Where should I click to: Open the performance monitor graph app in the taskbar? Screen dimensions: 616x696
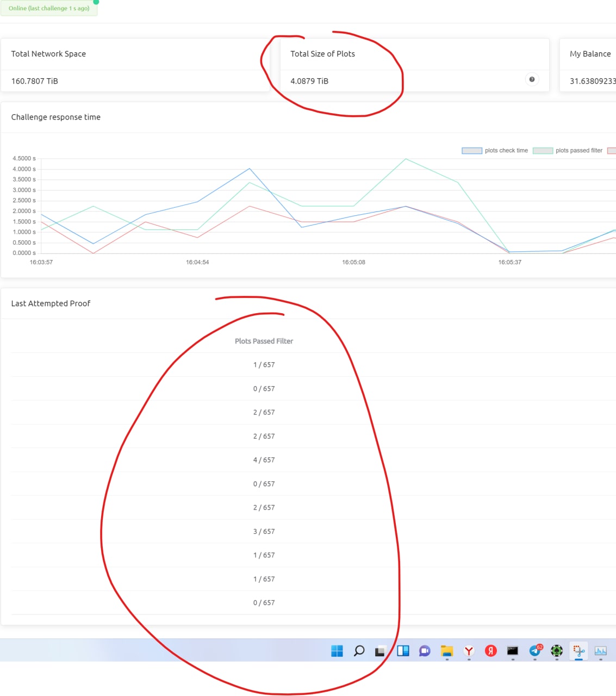point(601,651)
